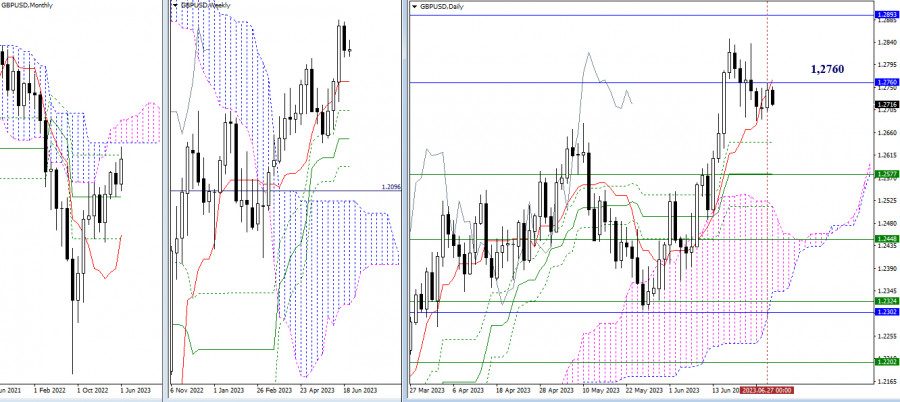Click the blue 1.2302 price label
This screenshot has width=900, height=402.
pyautogui.click(x=887, y=312)
